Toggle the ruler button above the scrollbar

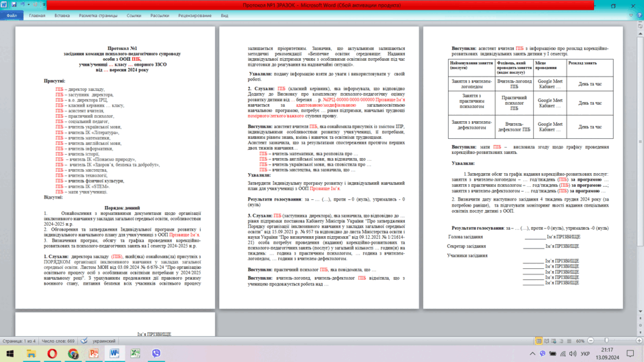641,26
